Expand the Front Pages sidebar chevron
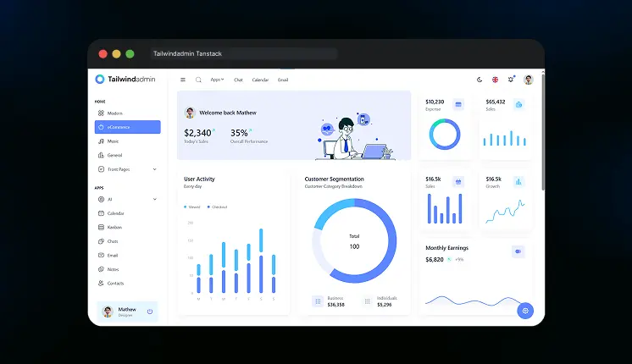Viewport: 632px width, 364px height. pyautogui.click(x=154, y=169)
